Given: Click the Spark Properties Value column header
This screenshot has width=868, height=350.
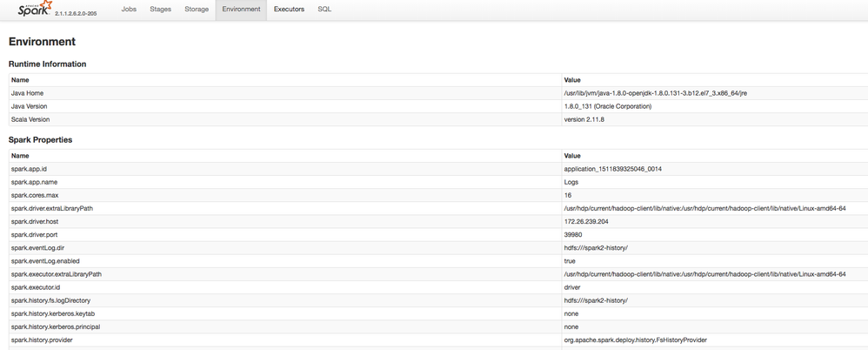Looking at the screenshot, I should 572,156.
